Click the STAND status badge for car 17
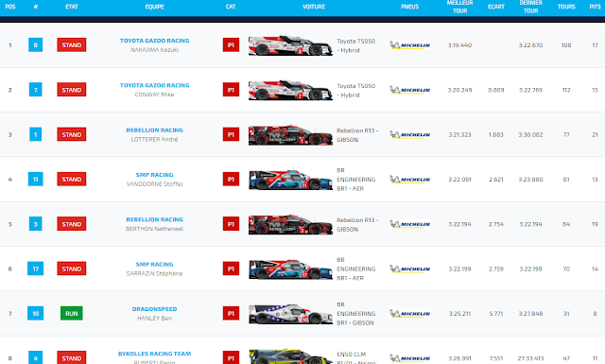 72,269
